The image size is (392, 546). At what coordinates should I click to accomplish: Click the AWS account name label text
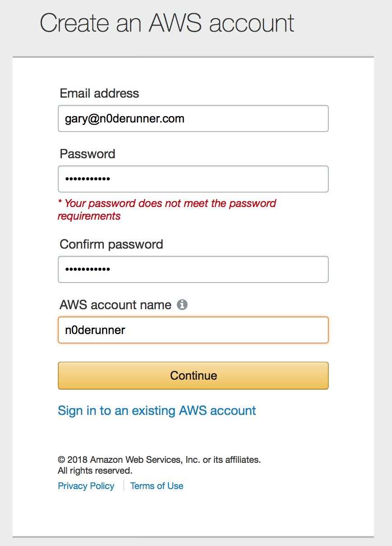(116, 305)
